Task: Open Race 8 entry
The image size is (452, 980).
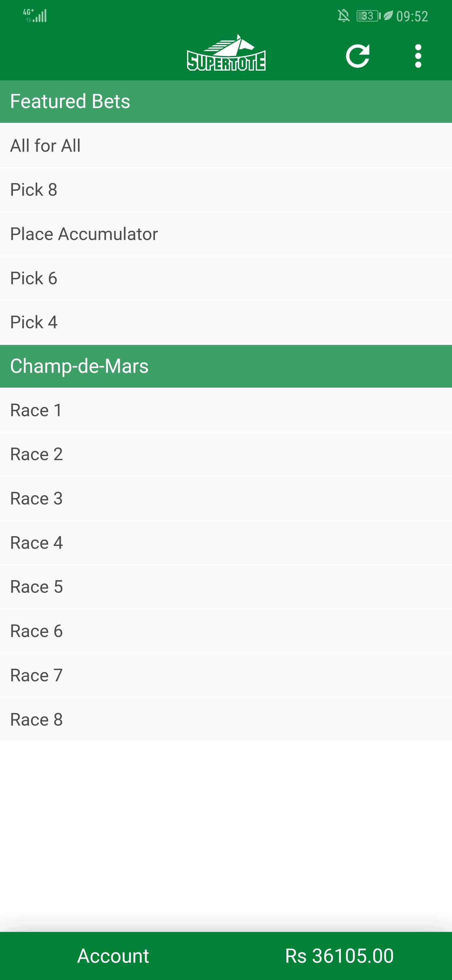Action: coord(226,719)
